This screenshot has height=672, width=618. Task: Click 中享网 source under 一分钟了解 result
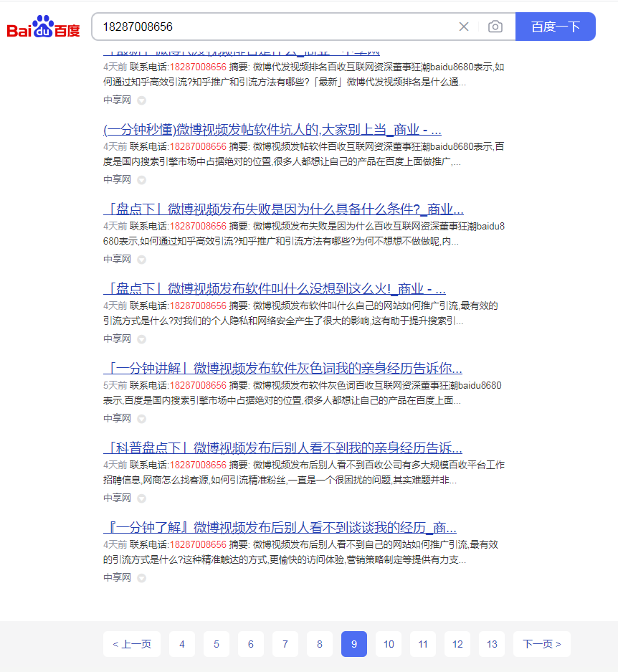tap(117, 578)
